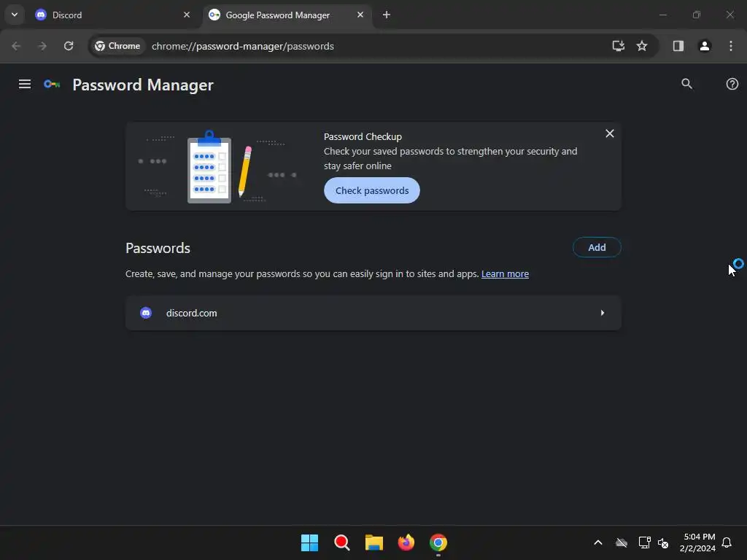Switch to the Discord tab
This screenshot has width=747, height=560.
pos(113,15)
